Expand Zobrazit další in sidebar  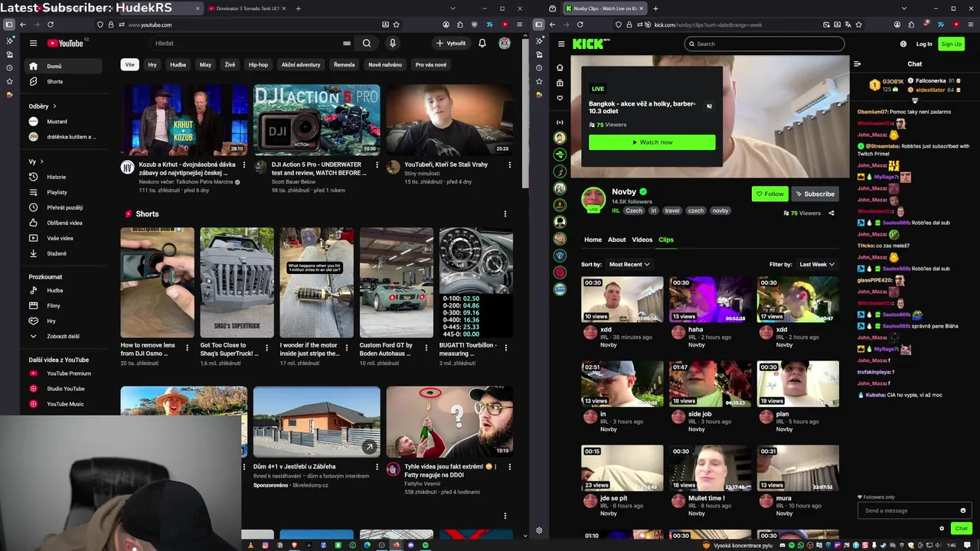(x=64, y=336)
